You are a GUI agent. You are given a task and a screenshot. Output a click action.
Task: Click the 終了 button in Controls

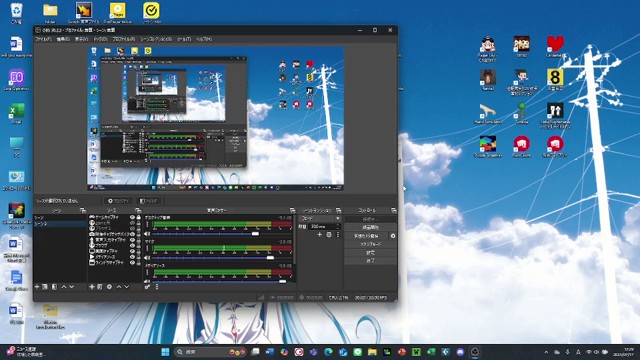point(370,261)
